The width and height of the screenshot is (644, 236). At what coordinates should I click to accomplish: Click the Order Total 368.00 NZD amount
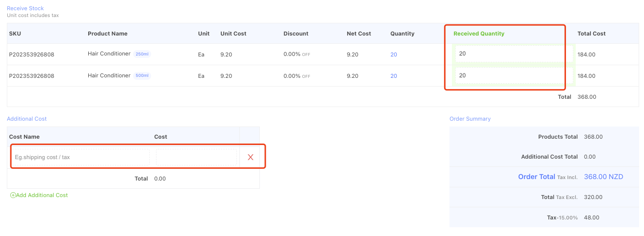[603, 177]
